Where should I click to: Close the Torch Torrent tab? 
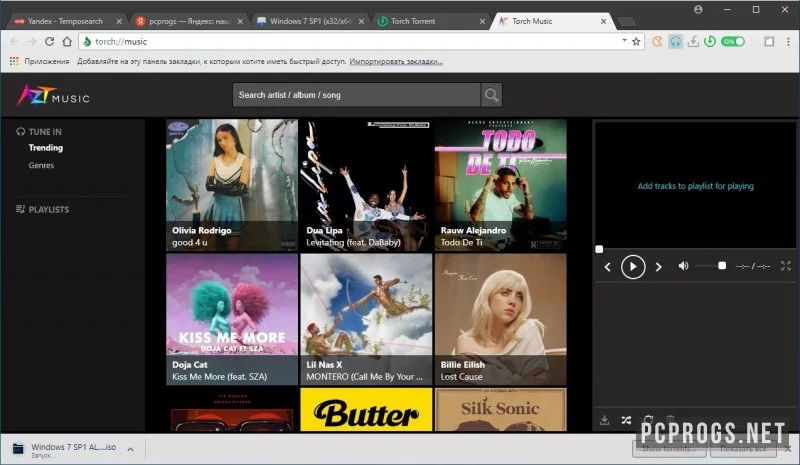point(482,21)
